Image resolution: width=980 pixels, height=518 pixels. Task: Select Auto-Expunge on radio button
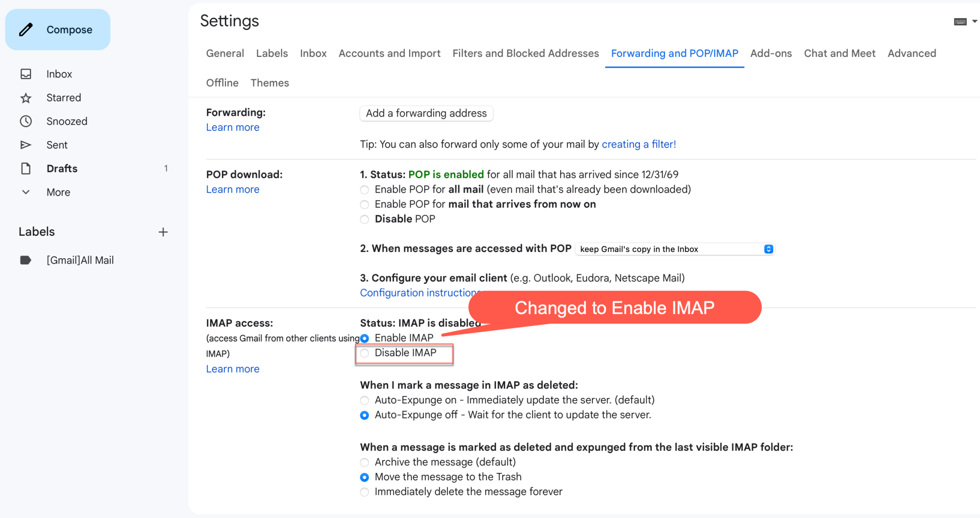(365, 401)
